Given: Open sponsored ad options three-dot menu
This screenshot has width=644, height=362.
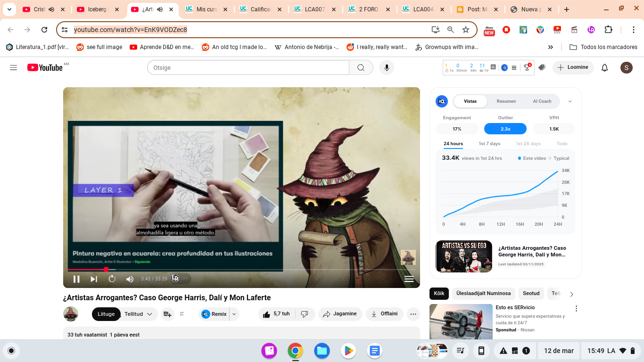Looking at the screenshot, I should (x=576, y=309).
